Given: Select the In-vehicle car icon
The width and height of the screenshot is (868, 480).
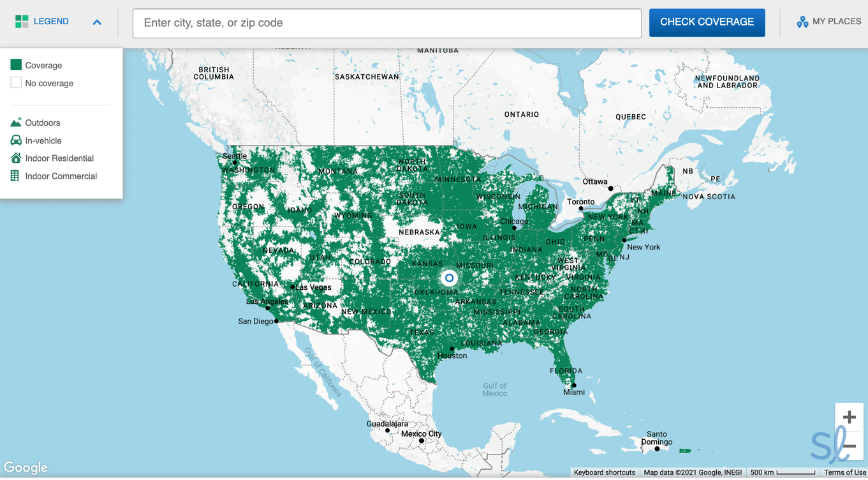Looking at the screenshot, I should [16, 140].
